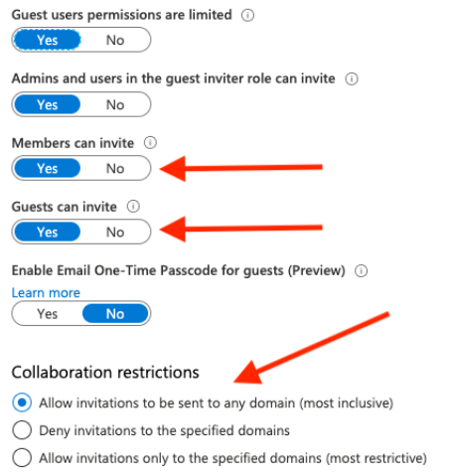Open info icon beside Guest users permissions
The height and width of the screenshot is (476, 451).
pos(247,15)
